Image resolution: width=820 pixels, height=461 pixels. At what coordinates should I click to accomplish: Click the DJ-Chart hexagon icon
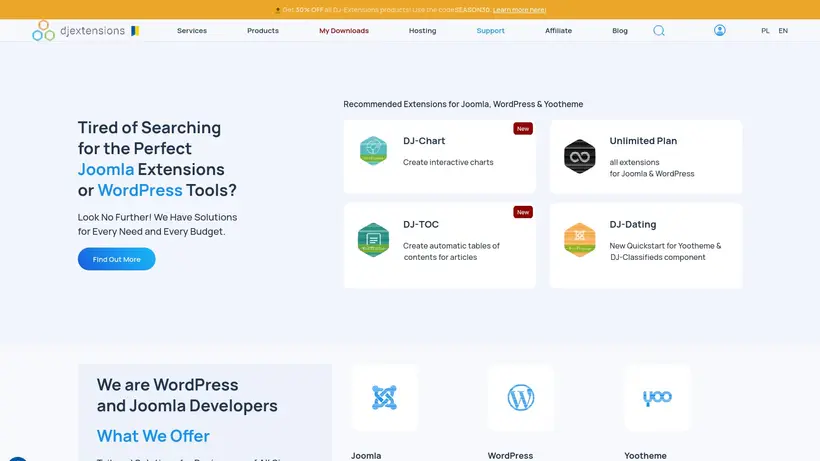click(x=373, y=151)
